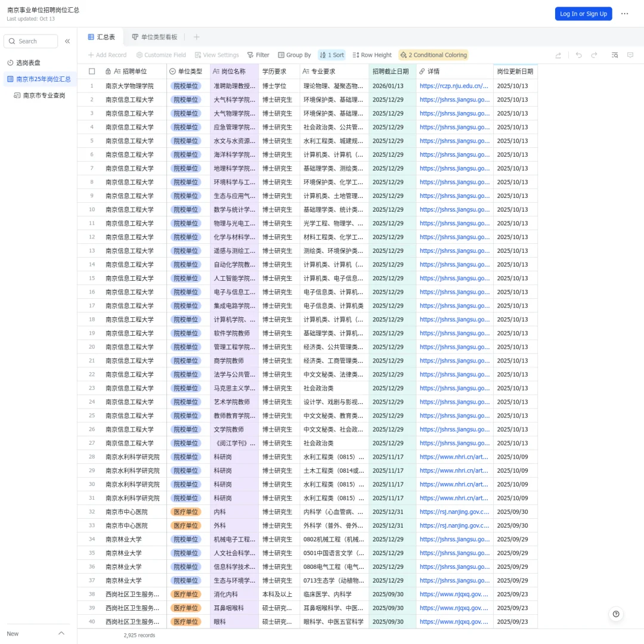Select 软件学院教师 cell in row 19

pos(234,333)
